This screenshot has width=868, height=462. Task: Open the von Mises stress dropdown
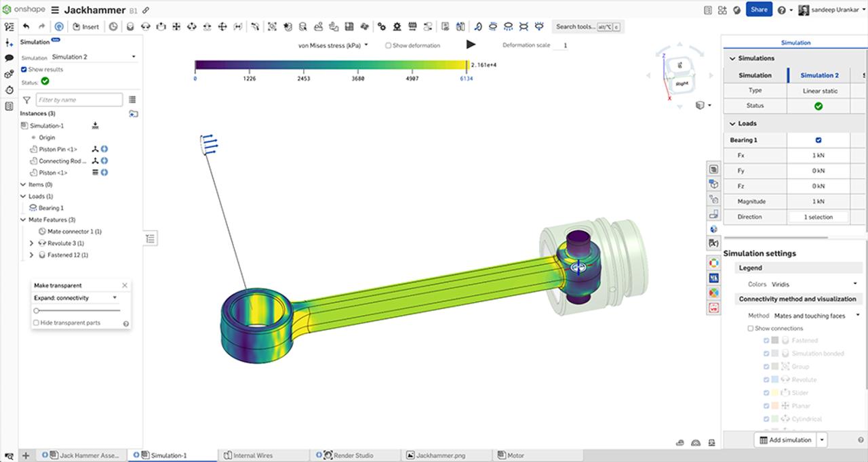(365, 45)
